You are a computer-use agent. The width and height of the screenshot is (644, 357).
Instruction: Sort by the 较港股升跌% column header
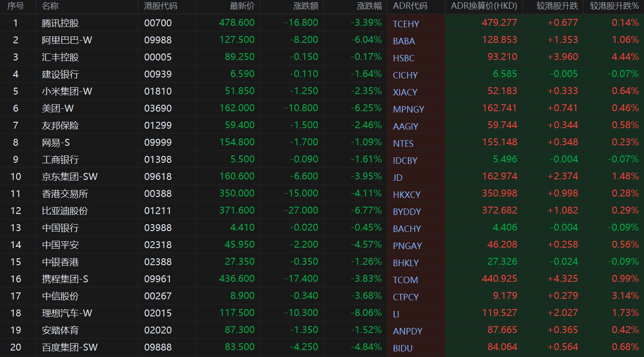tap(615, 6)
